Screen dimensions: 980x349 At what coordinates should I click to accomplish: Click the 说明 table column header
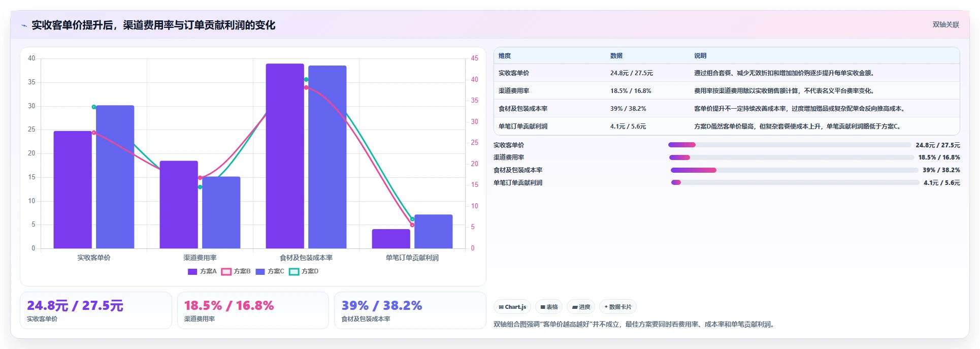pyautogui.click(x=700, y=56)
